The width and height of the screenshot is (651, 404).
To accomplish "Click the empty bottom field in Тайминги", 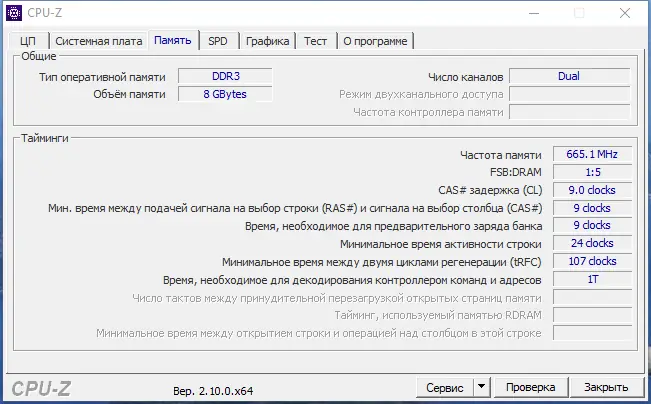I will click(592, 333).
